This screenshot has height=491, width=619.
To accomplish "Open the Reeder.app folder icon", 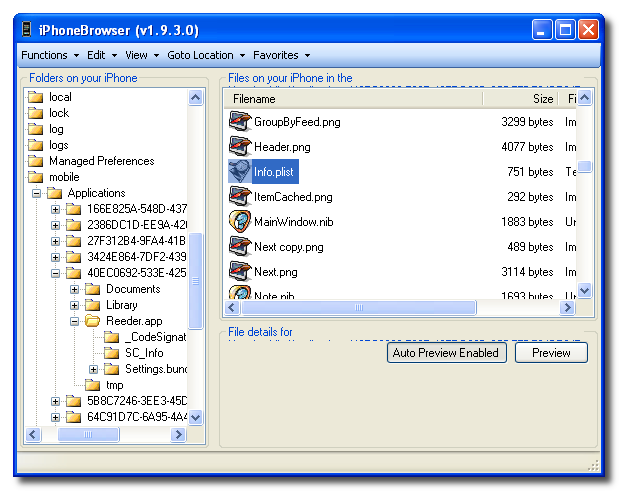I will [x=92, y=321].
